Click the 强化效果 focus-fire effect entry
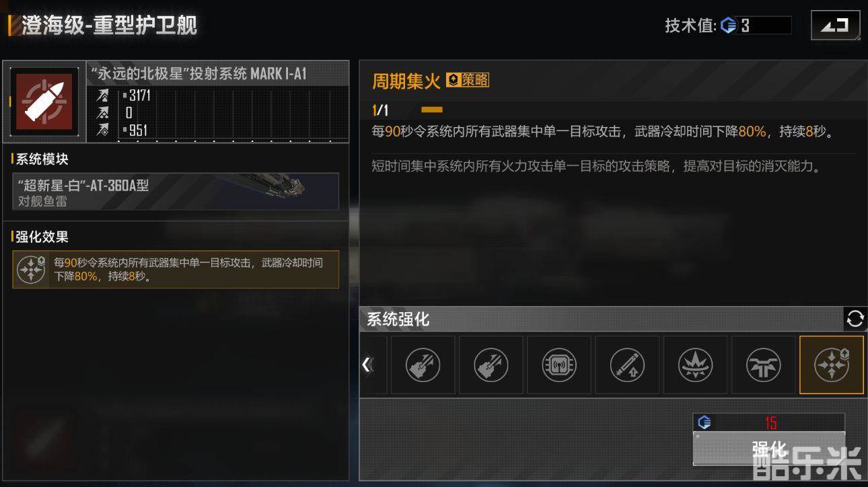868x487 pixels. pyautogui.click(x=175, y=269)
